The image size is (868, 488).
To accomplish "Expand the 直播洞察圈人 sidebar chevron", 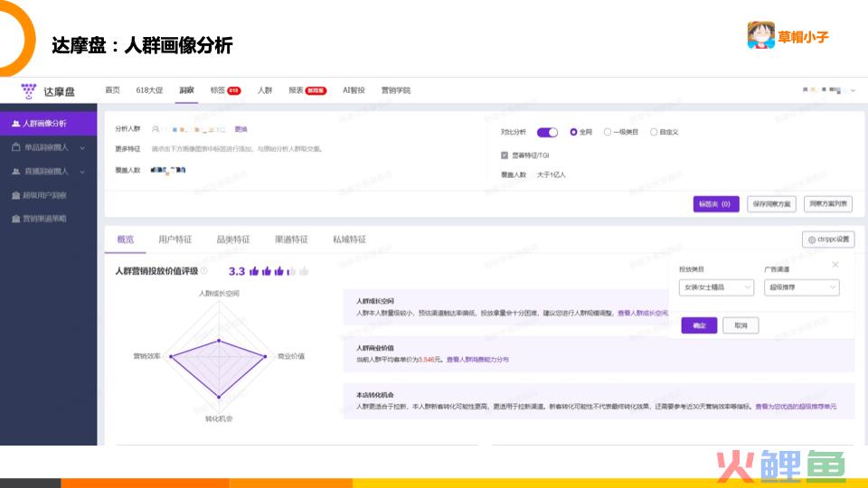I will coord(82,172).
